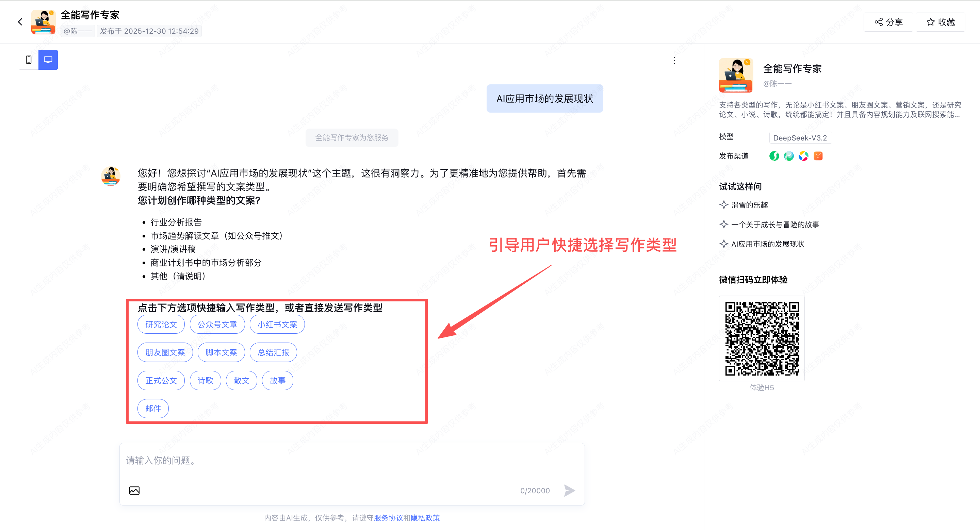980x530 pixels.
Task: Open the three-dot more options menu
Action: tap(674, 61)
